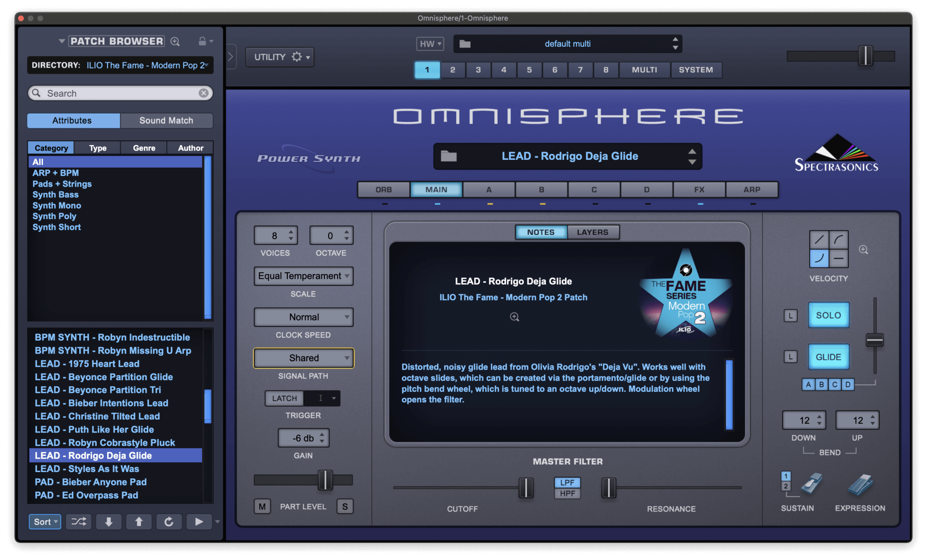927x560 pixels.
Task: Open the FX tab
Action: point(699,190)
